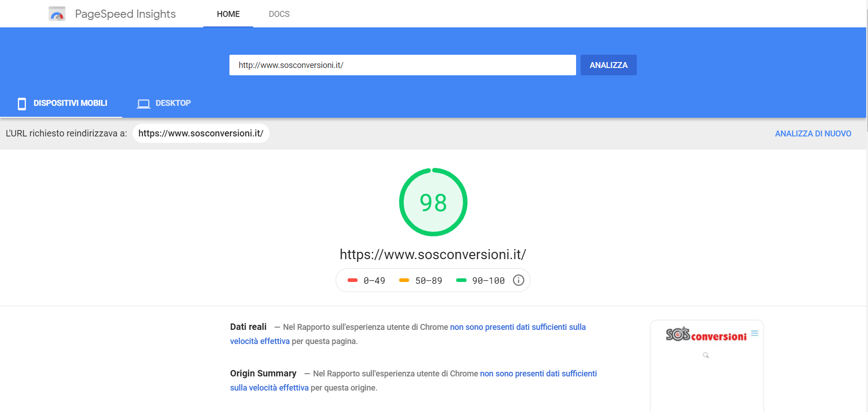Click the mobile phone icon
Viewport: 868px width, 412px height.
pos(21,104)
